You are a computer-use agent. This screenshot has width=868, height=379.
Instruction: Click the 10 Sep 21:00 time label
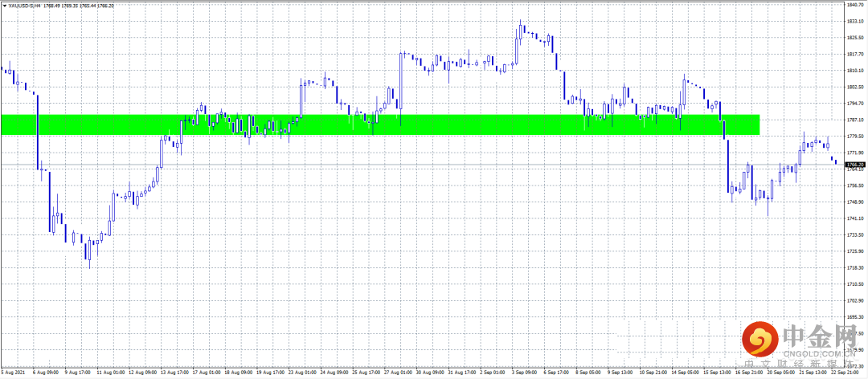pos(653,374)
